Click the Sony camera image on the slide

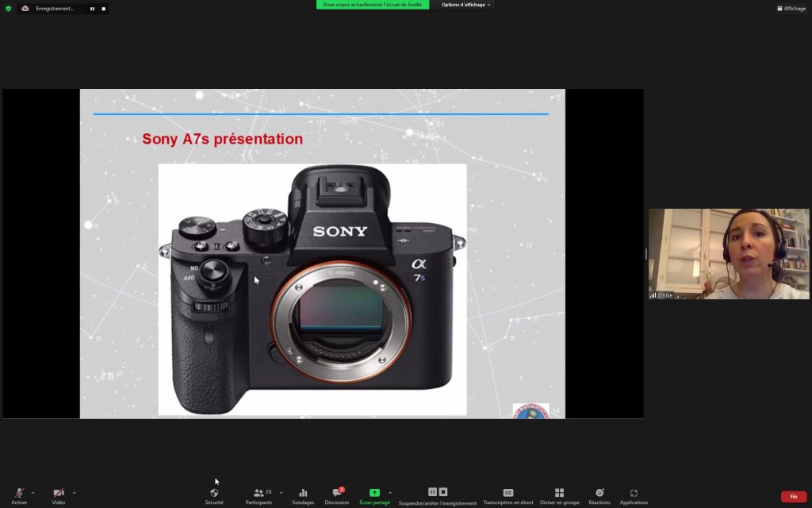[x=312, y=290]
